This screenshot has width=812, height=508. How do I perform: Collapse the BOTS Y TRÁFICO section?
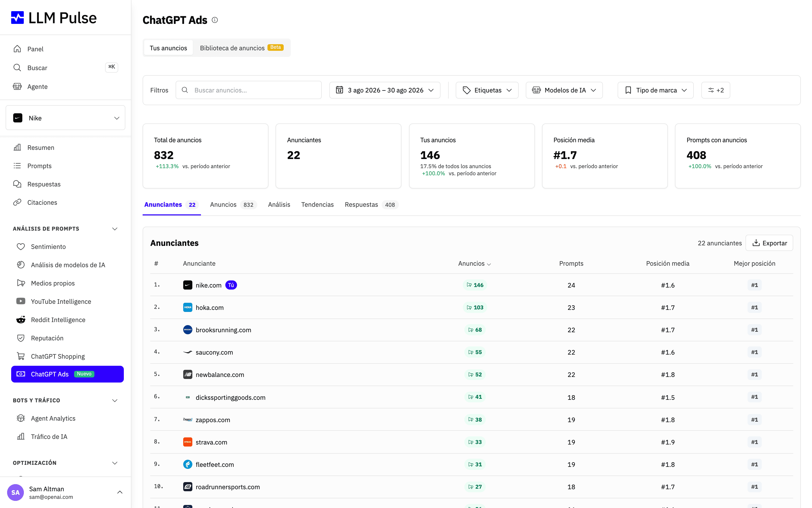click(x=115, y=400)
